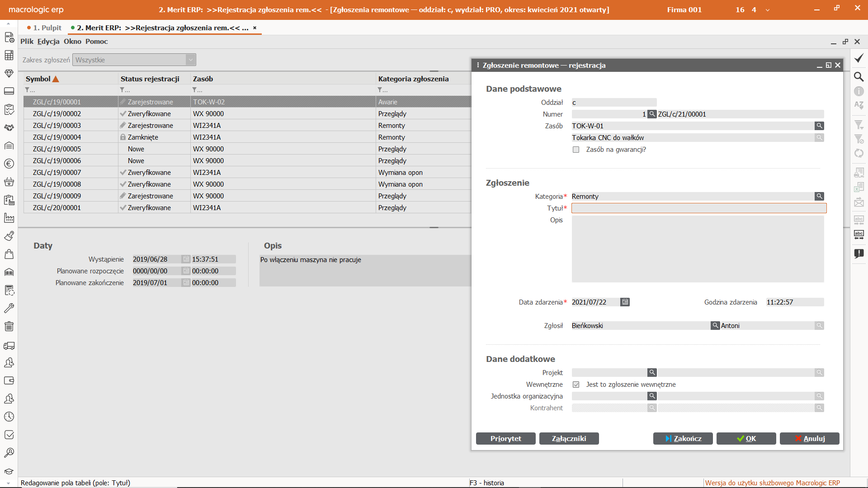
Task: Click the exclamation comment icon in right toolbar
Action: click(x=859, y=253)
